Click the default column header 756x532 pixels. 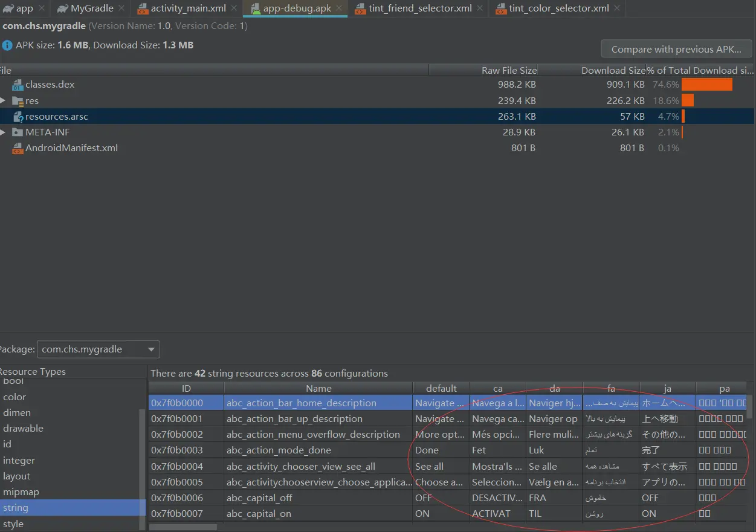[x=441, y=388]
